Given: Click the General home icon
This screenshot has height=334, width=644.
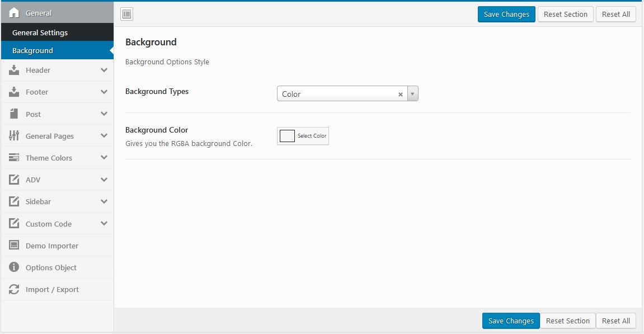Looking at the screenshot, I should coord(15,13).
